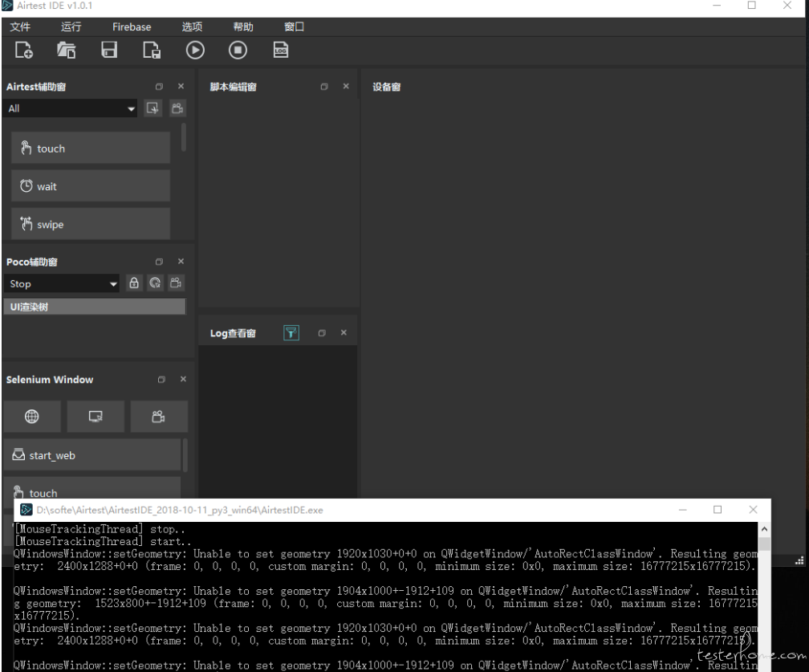Click the Selenium Window command list scrollbar
This screenshot has height=672, width=809.
coord(185,454)
